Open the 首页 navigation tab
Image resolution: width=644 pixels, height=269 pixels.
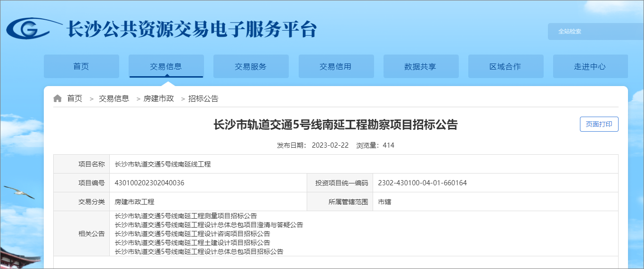pyautogui.click(x=81, y=66)
